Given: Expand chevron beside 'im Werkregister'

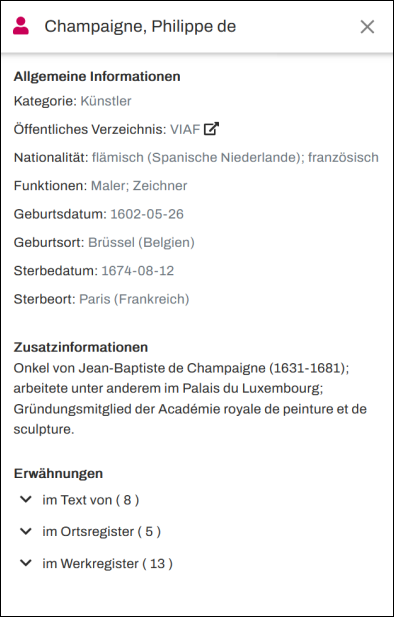Looking at the screenshot, I should (x=26, y=563).
